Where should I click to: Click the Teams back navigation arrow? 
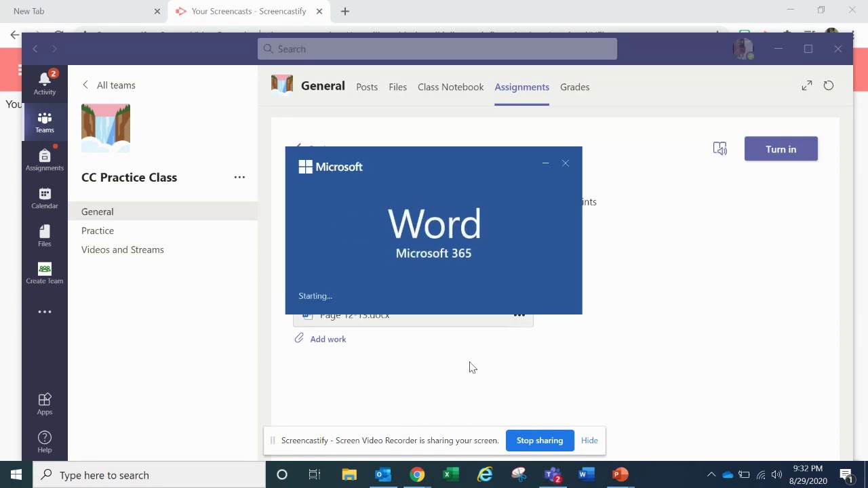click(35, 49)
